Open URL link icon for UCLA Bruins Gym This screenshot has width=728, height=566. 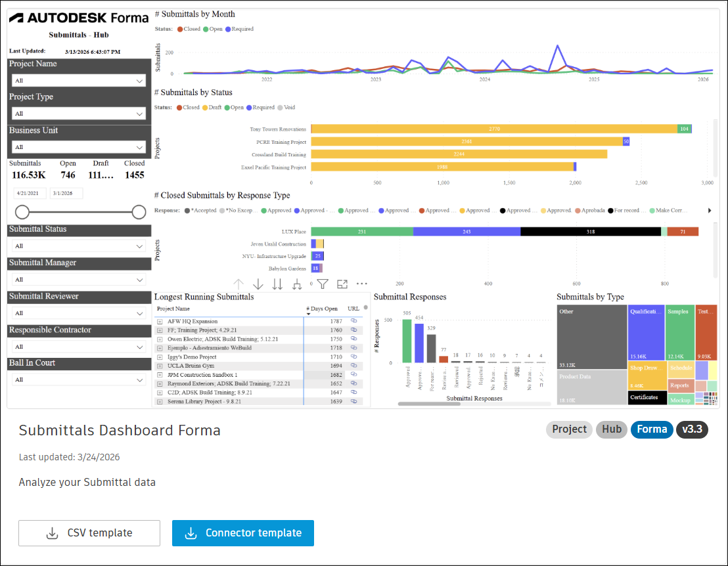[x=353, y=366]
